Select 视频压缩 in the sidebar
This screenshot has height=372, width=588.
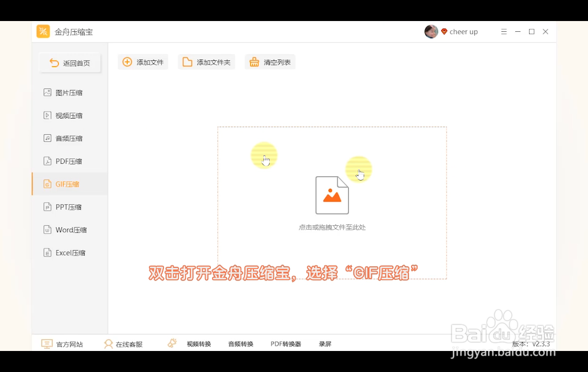click(x=70, y=115)
